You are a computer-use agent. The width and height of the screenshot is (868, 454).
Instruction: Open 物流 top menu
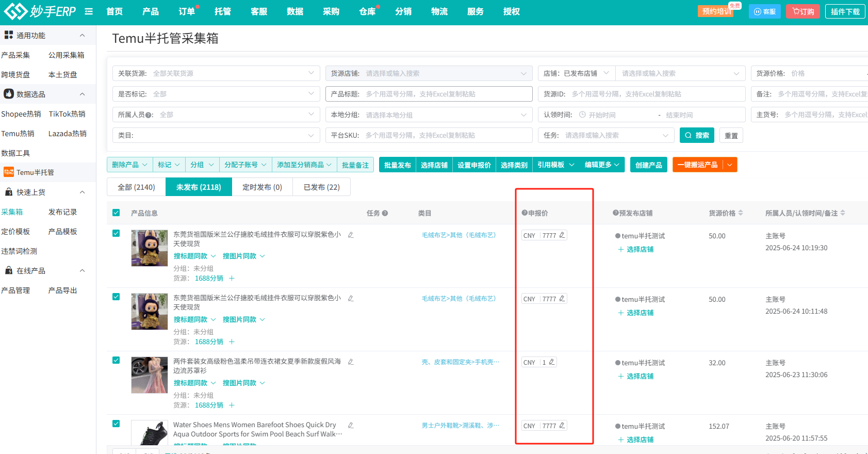pyautogui.click(x=439, y=11)
